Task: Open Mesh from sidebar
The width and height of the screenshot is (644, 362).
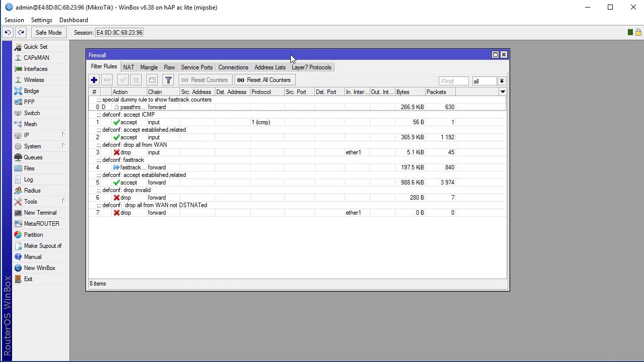Action: tap(41, 124)
